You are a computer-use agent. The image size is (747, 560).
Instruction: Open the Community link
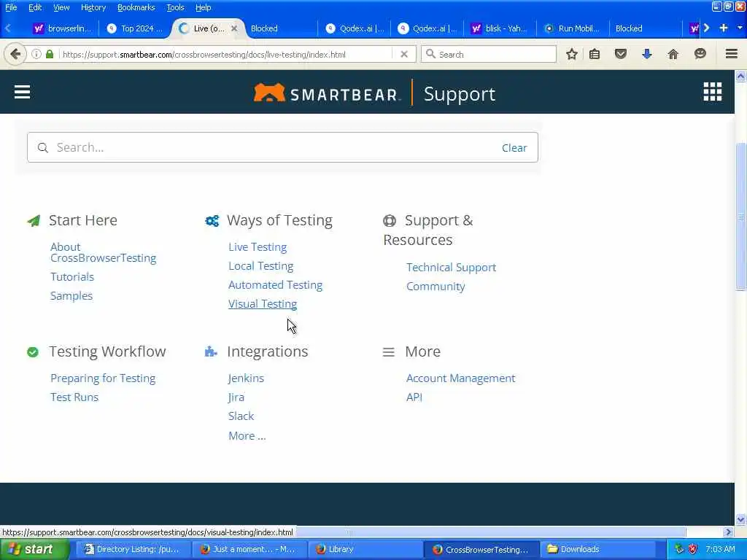point(436,287)
